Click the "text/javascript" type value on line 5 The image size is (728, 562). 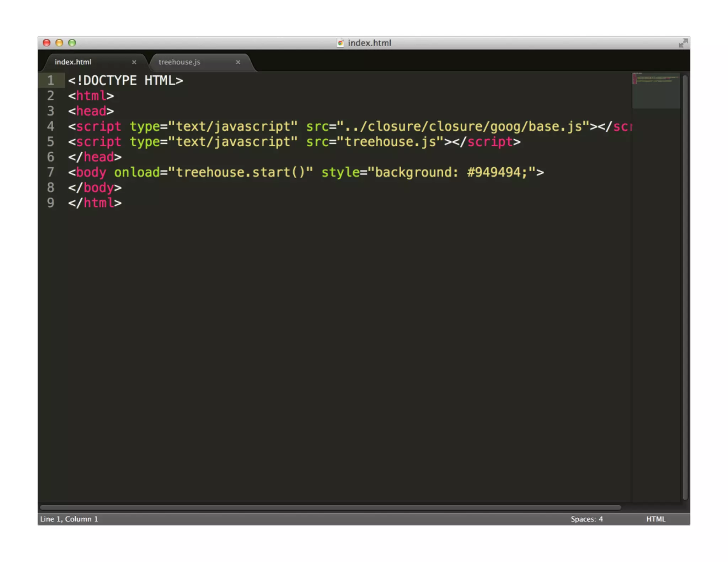click(x=233, y=142)
